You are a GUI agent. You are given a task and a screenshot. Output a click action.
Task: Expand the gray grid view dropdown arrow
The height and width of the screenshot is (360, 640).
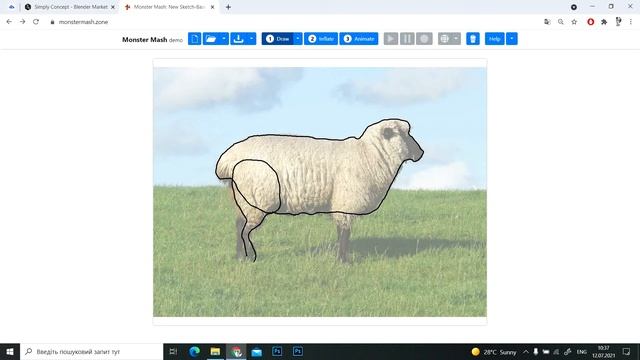456,39
